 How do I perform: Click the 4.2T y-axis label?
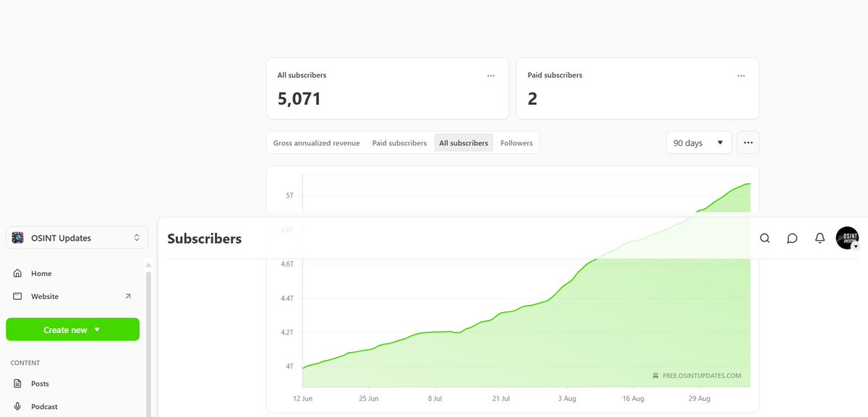coord(287,332)
